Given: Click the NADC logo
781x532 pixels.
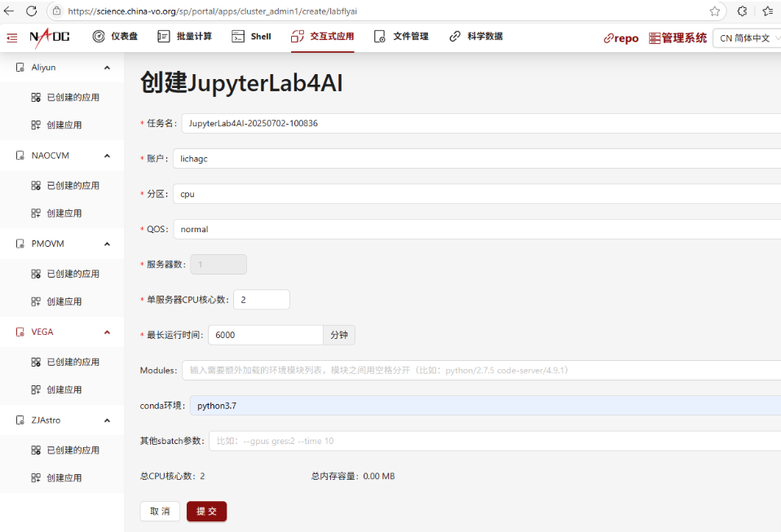Looking at the screenshot, I should 50,37.
